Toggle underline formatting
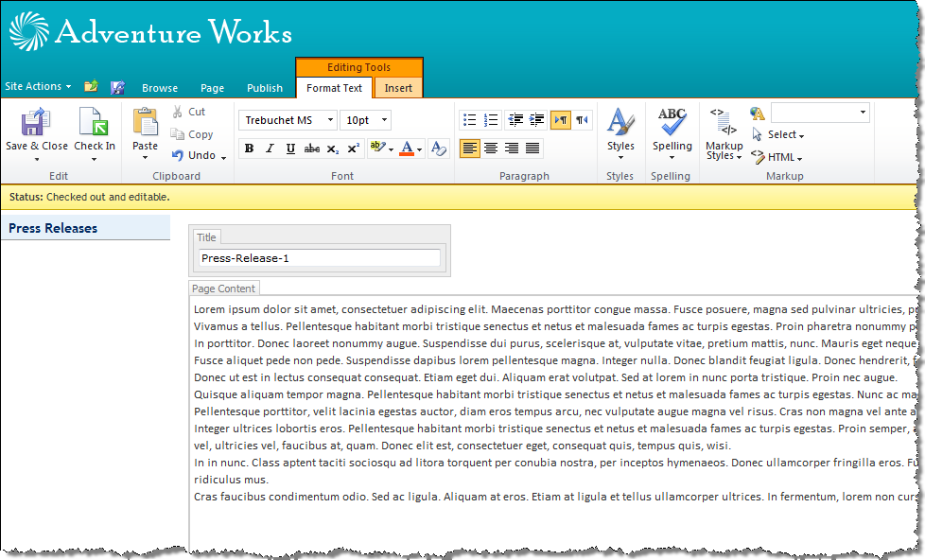925x560 pixels. (x=290, y=149)
